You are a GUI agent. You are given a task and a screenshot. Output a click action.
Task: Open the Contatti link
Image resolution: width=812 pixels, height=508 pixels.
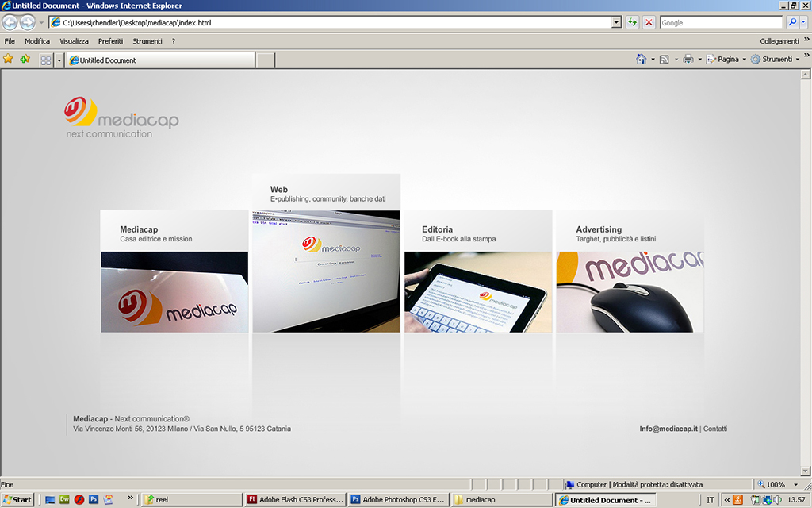click(715, 429)
